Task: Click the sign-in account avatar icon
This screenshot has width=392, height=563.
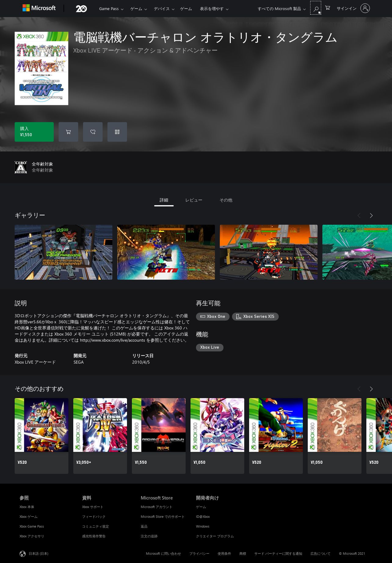Action: [x=365, y=8]
